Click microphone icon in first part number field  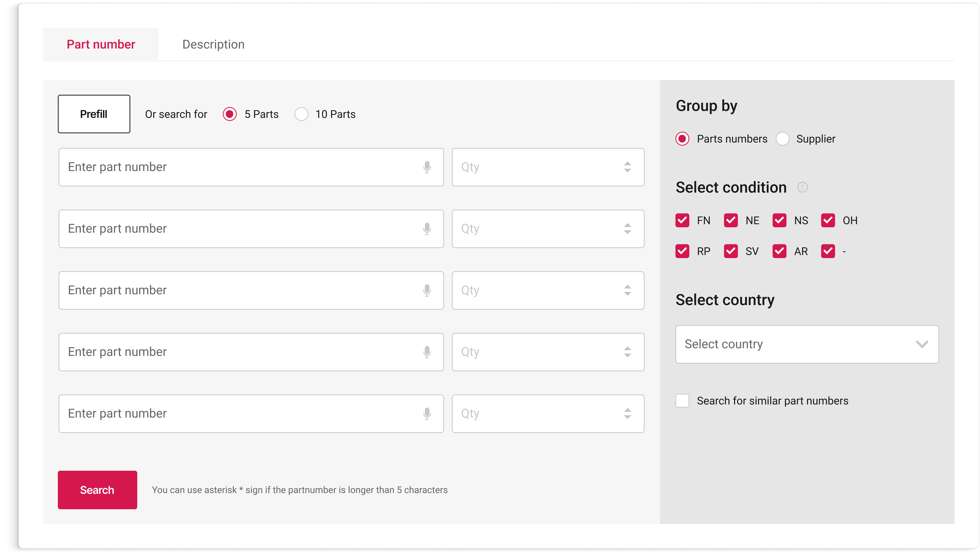tap(427, 167)
